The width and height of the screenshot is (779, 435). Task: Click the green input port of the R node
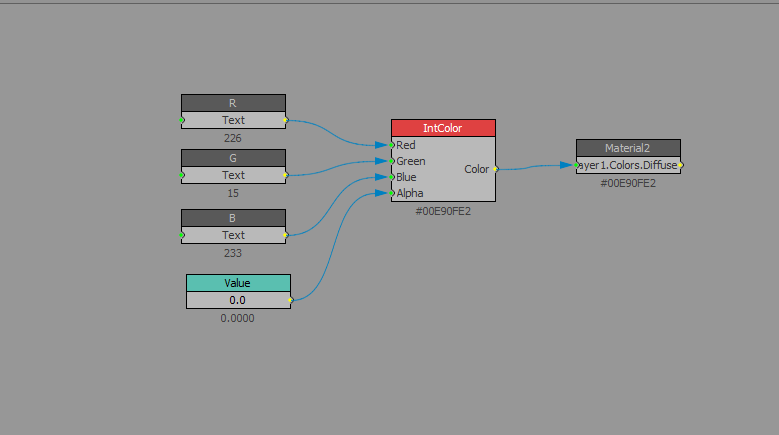(x=182, y=120)
